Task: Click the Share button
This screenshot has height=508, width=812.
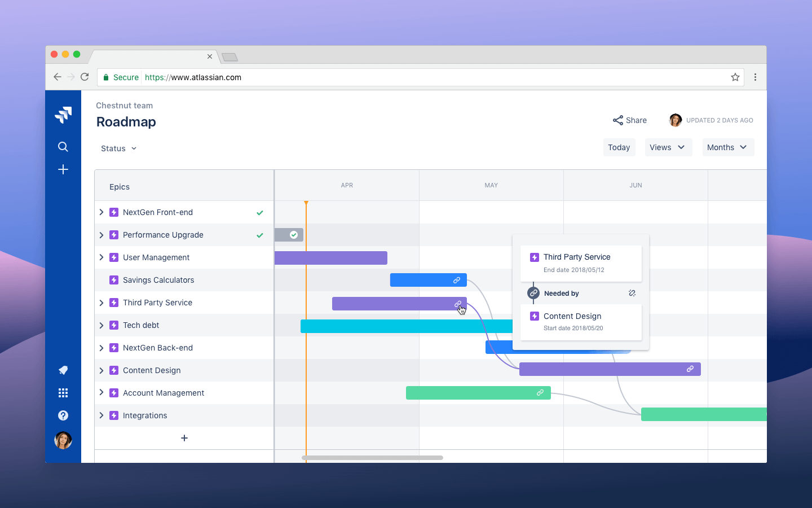Action: [629, 120]
